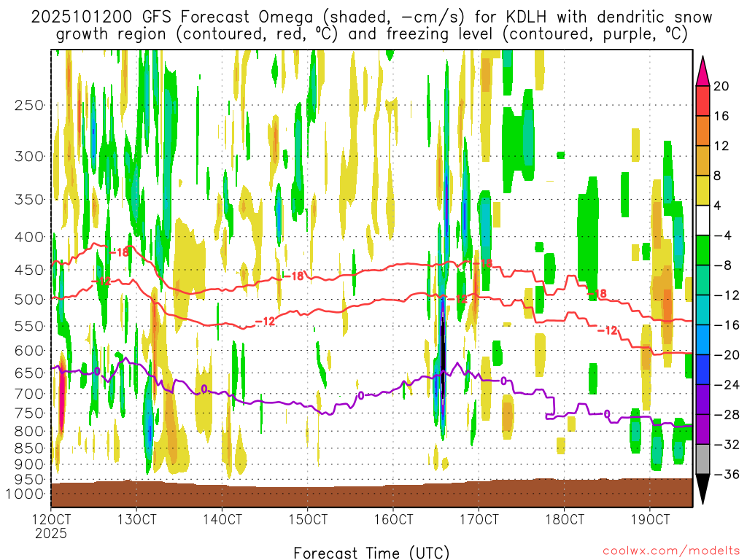Click the 180CT time axis label
Image resolution: width=747 pixels, height=560 pixels.
tap(565, 519)
